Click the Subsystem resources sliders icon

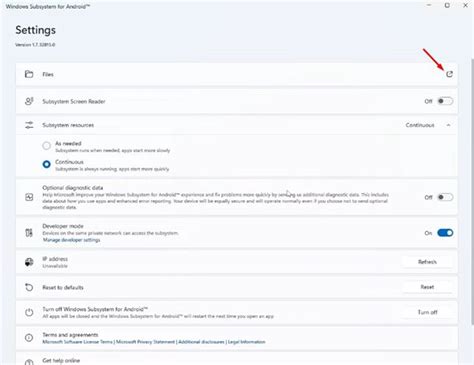click(x=29, y=125)
